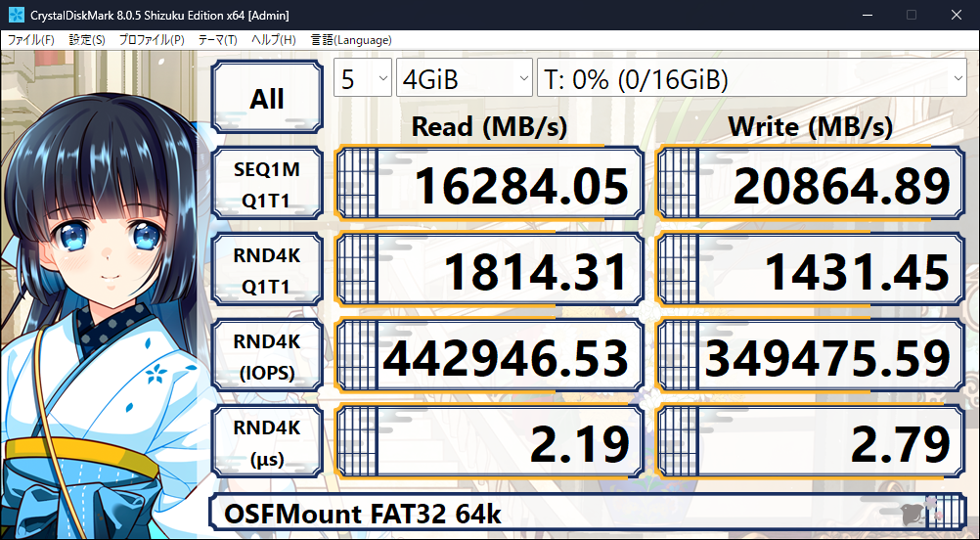Click the read IOPS value 442946.53
This screenshot has width=980, height=540.
(489, 356)
